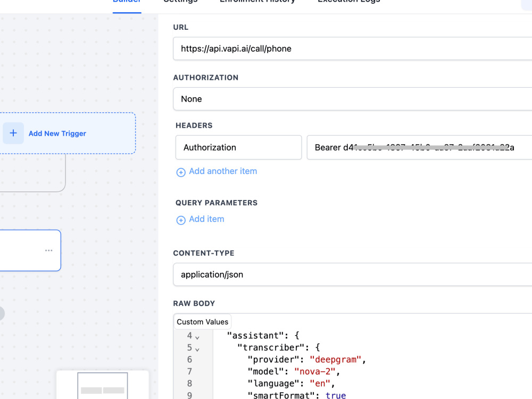Switch to the Builder tab
Viewport: 532px width, 399px height.
point(127,2)
